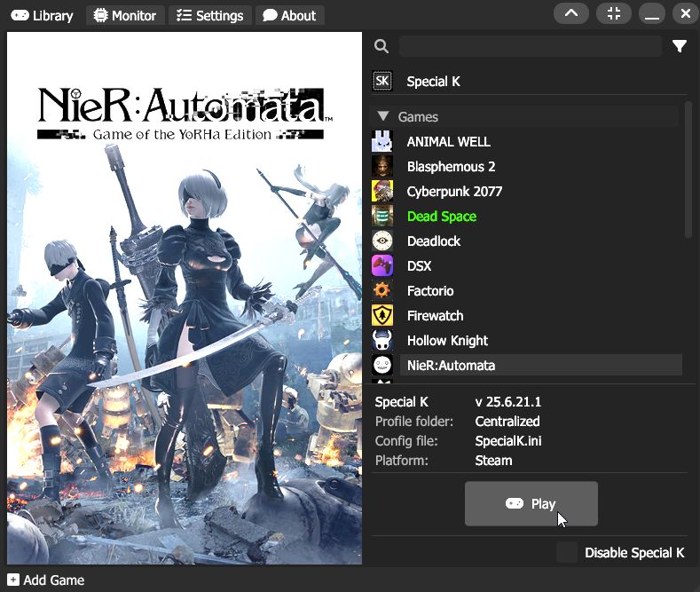Collapse the Games category triangle
700x592 pixels.
383,116
